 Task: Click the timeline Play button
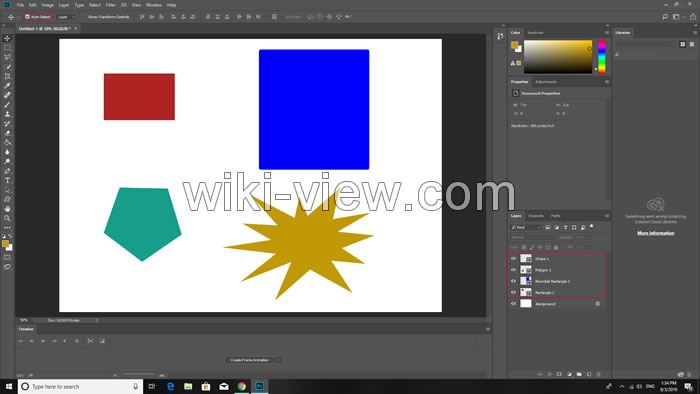tap(43, 341)
